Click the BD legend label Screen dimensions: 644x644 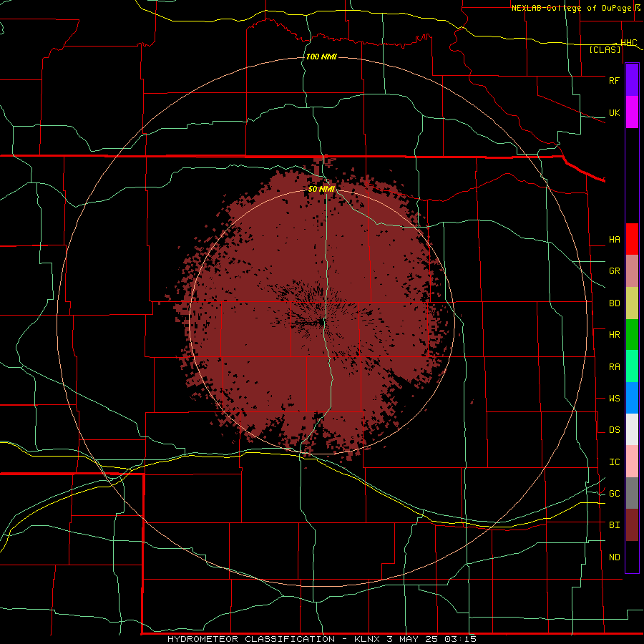coord(614,303)
